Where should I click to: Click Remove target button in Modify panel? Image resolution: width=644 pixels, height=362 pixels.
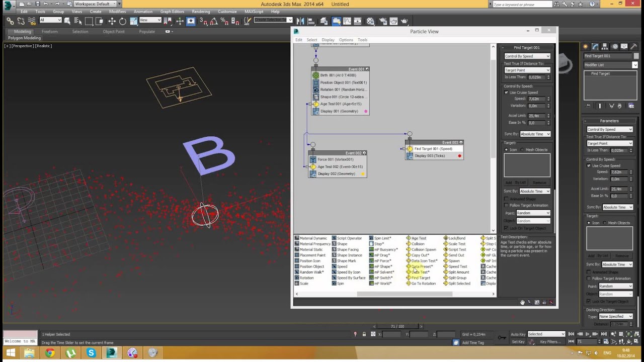[x=622, y=256]
